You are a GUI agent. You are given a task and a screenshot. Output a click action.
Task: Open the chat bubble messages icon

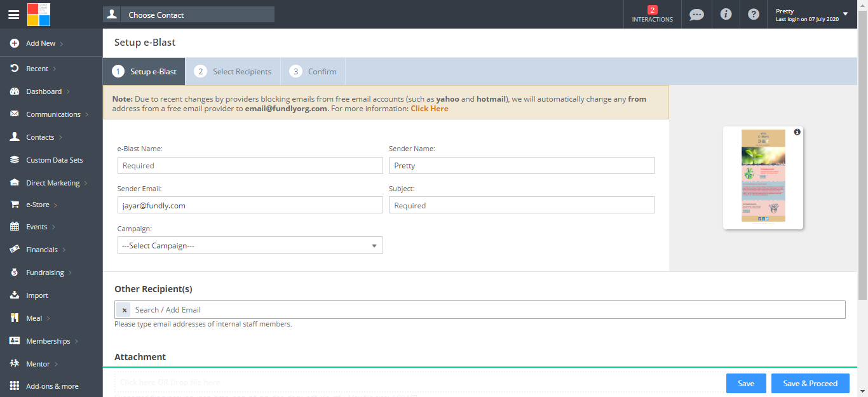(696, 14)
